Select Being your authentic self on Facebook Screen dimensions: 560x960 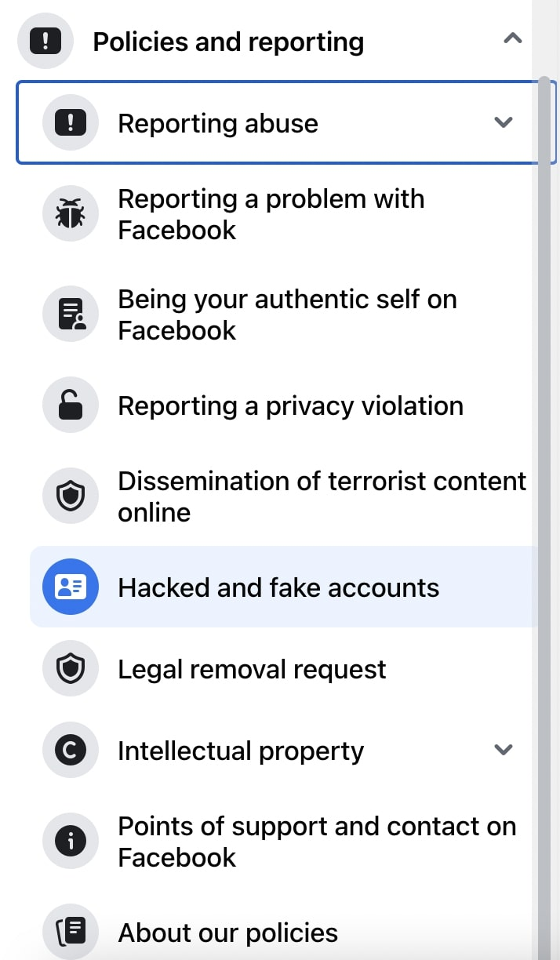click(x=287, y=314)
